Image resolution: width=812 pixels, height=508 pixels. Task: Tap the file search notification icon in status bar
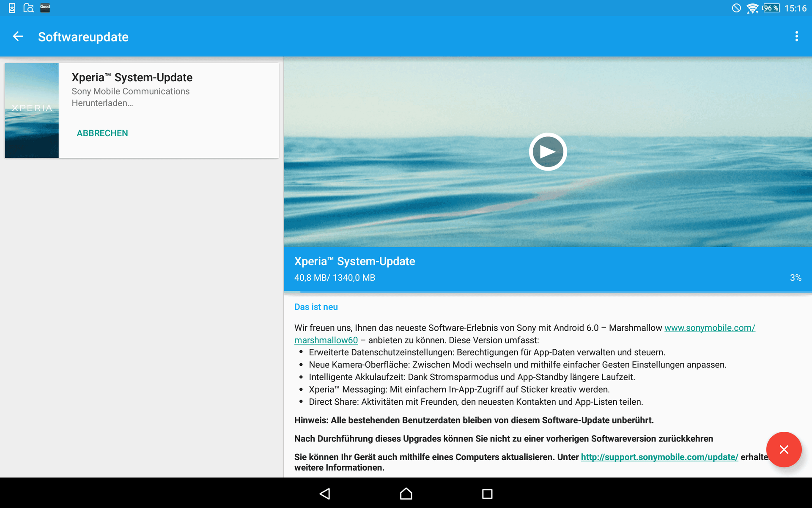pos(28,8)
